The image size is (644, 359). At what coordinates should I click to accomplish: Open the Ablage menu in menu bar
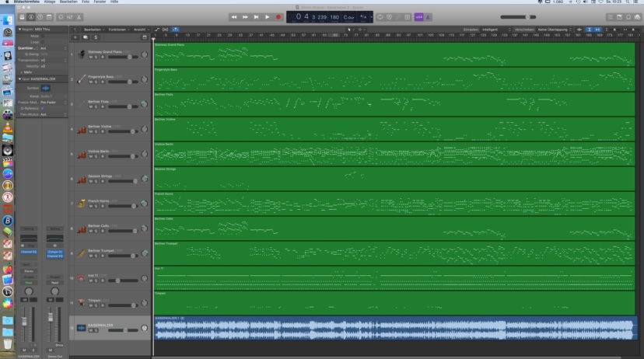tap(50, 2)
